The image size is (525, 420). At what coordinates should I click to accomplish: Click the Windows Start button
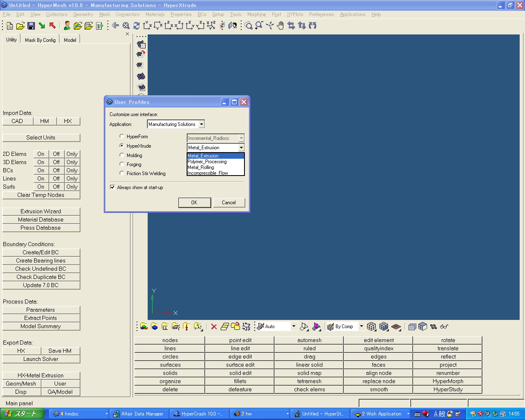(22, 414)
